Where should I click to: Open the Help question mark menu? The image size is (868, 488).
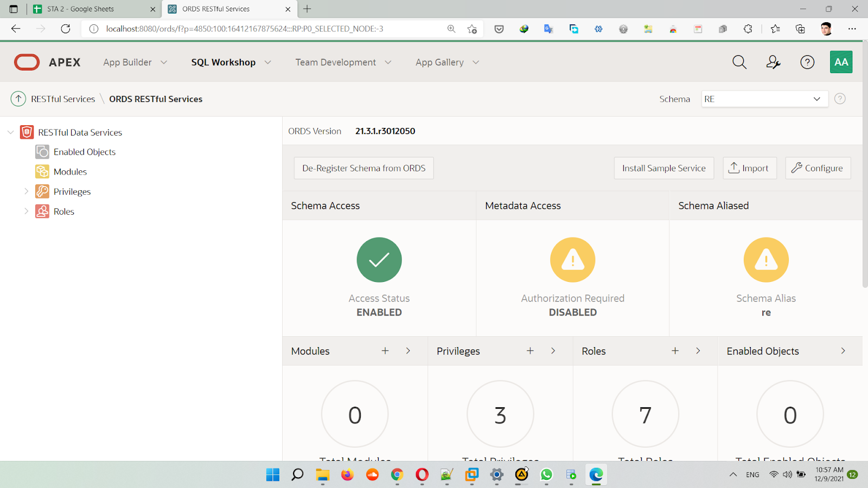807,62
